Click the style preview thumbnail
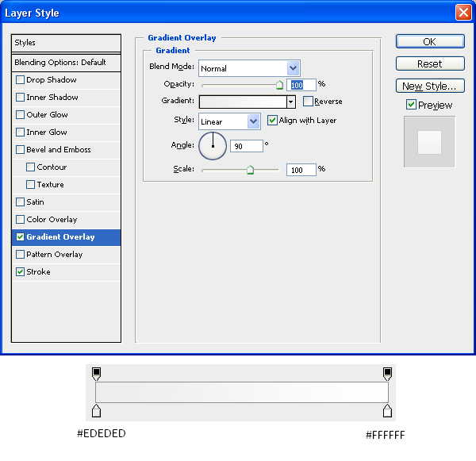The image size is (476, 461). tap(429, 142)
